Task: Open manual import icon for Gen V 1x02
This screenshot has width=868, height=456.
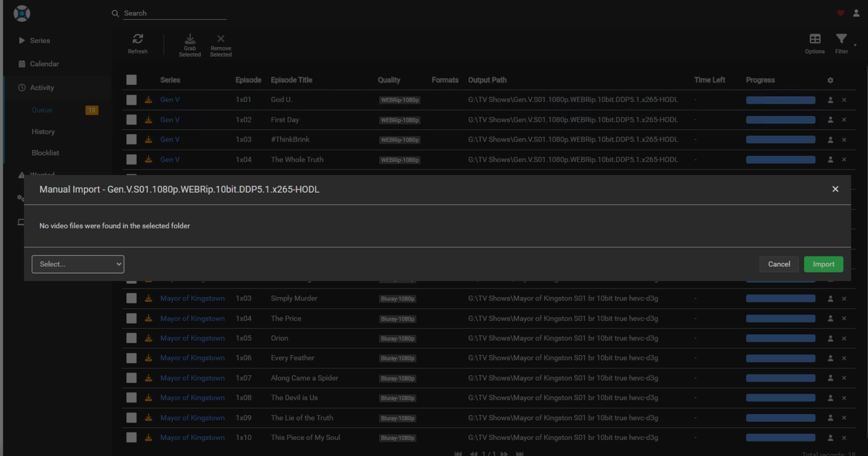Action: 830,120
